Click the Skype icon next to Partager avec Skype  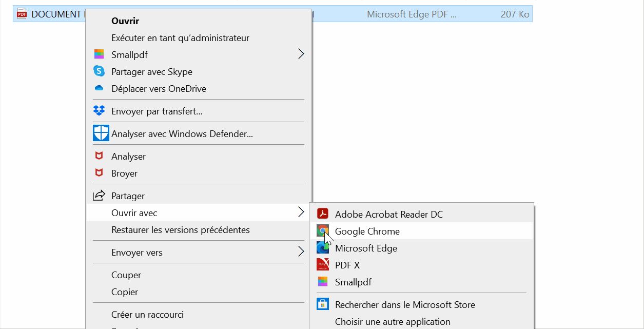click(99, 71)
